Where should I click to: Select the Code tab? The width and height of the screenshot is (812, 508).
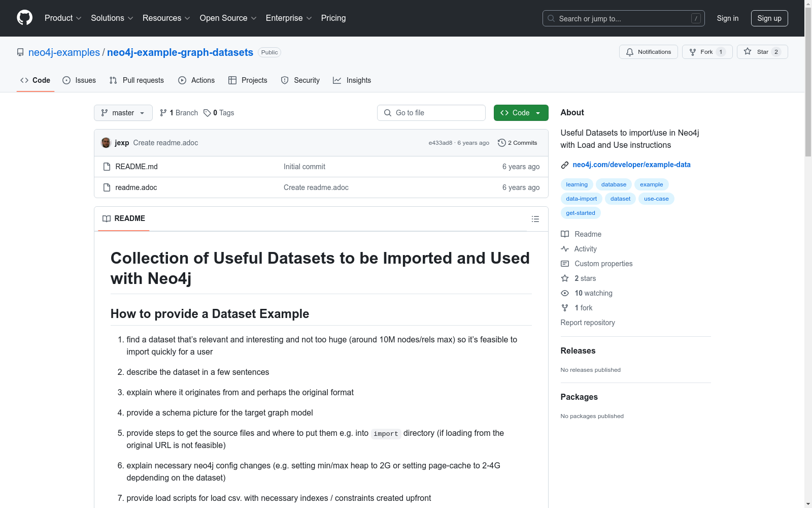pyautogui.click(x=35, y=80)
